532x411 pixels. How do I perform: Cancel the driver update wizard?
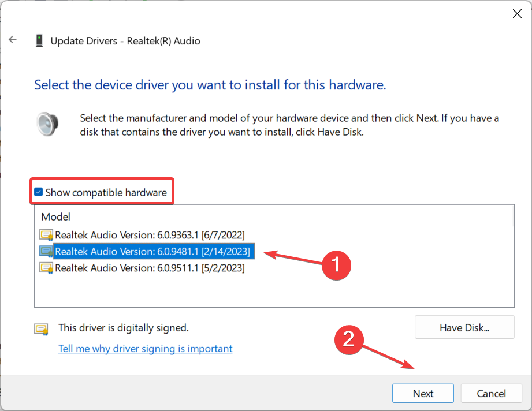point(491,393)
